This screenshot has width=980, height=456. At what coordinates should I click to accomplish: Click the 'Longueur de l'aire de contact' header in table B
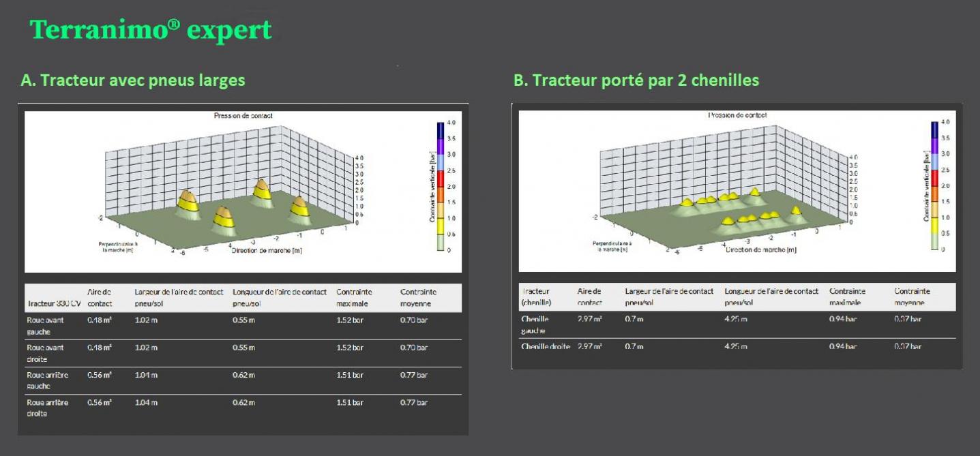pos(771,297)
